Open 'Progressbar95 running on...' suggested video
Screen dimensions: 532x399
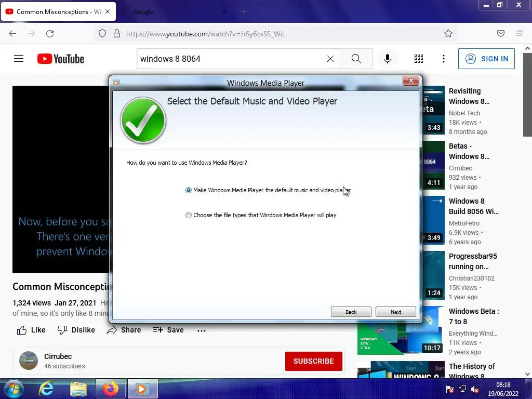pos(473,261)
